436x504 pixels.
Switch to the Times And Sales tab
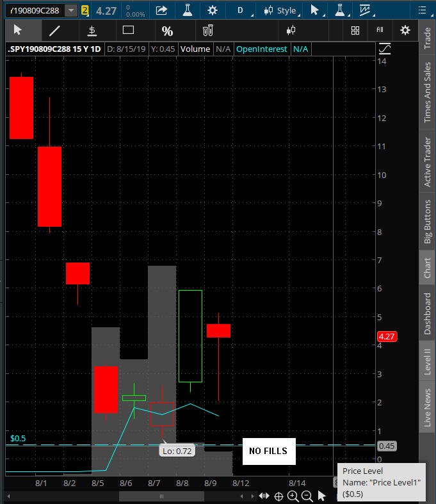(x=427, y=92)
